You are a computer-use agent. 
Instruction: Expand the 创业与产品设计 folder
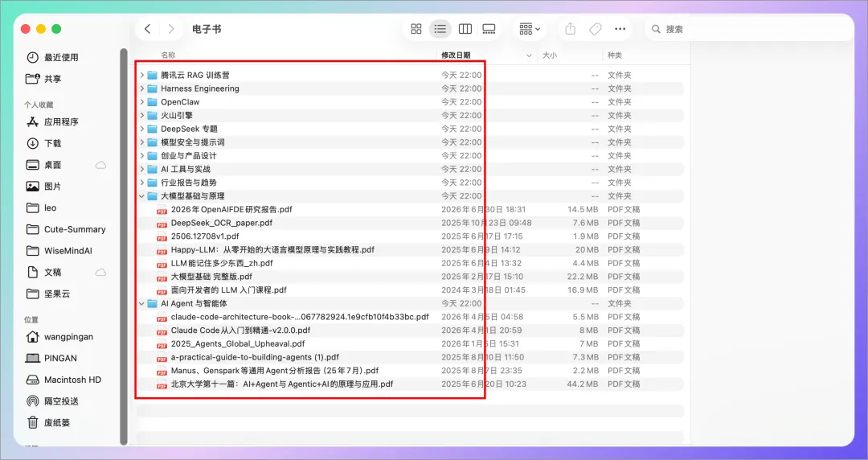coord(141,156)
